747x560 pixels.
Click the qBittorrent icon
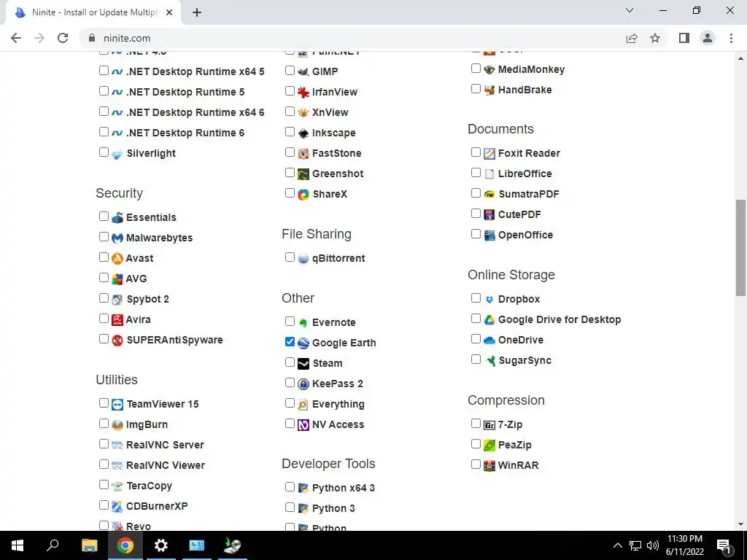(x=303, y=259)
